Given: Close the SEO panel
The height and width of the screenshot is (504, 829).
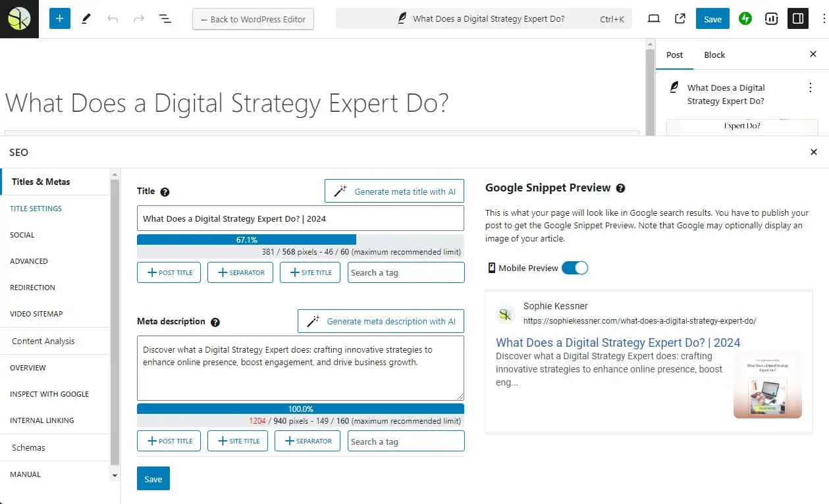Looking at the screenshot, I should (x=814, y=152).
